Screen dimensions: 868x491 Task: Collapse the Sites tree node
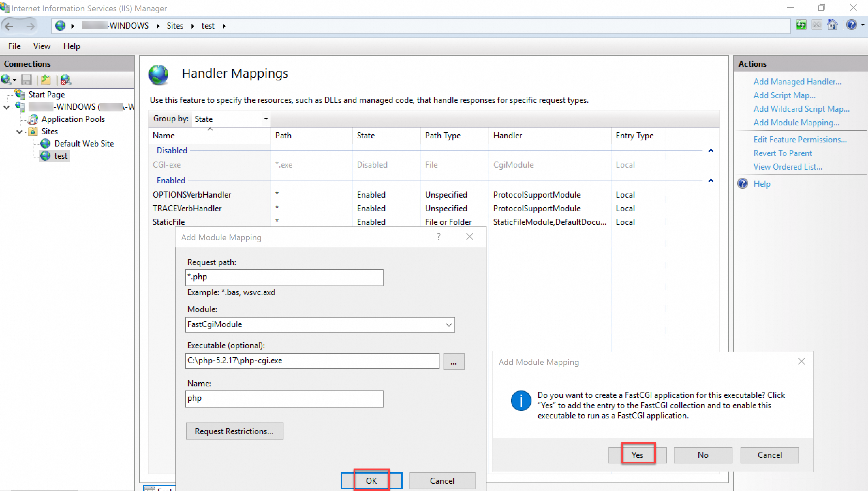tap(19, 132)
